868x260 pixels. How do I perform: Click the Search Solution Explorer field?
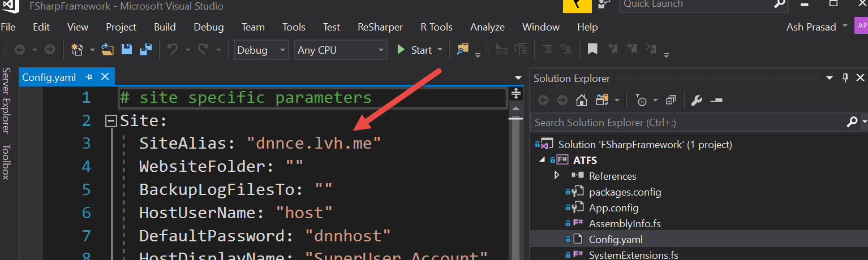687,122
